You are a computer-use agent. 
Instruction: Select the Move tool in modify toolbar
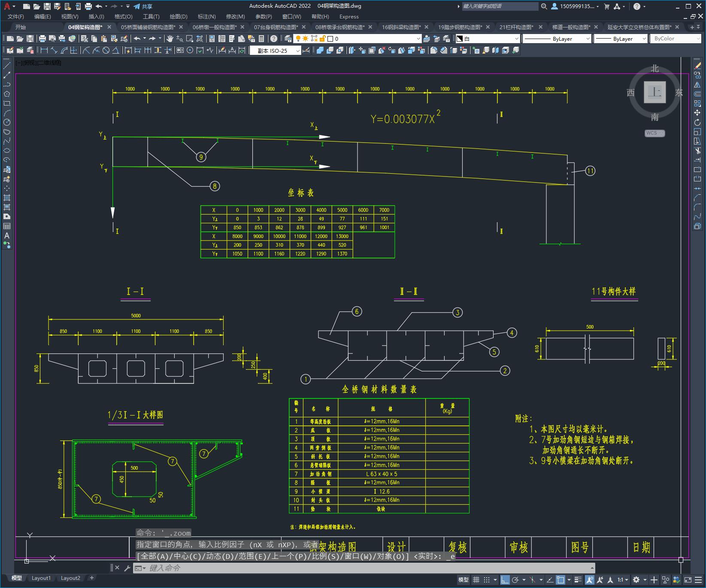click(697, 113)
